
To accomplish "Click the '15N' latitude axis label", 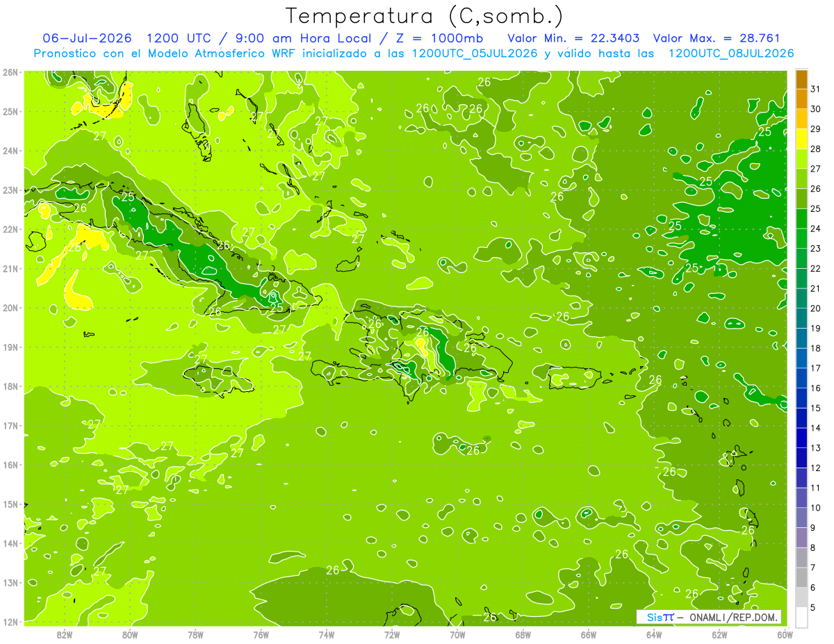I will 10,504.
